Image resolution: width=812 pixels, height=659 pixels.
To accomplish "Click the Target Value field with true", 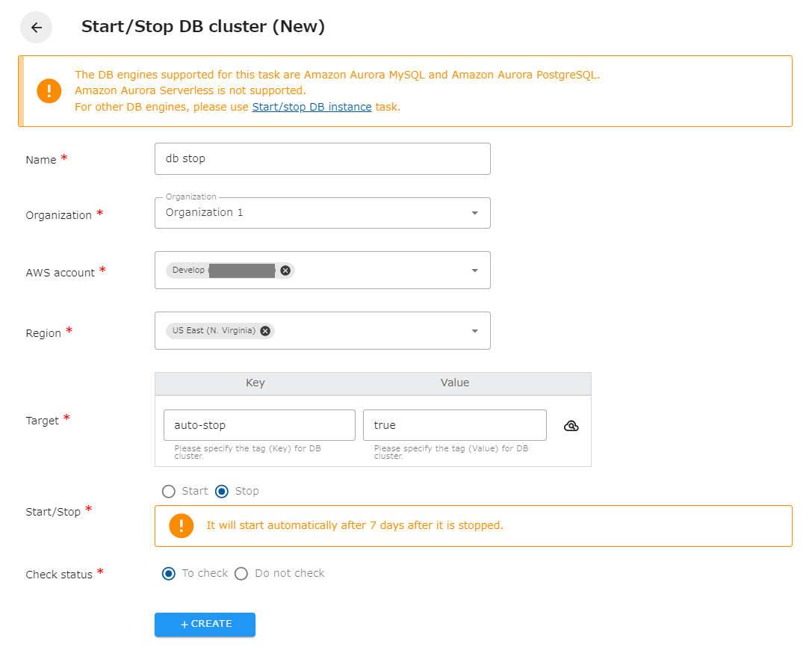I will (454, 424).
